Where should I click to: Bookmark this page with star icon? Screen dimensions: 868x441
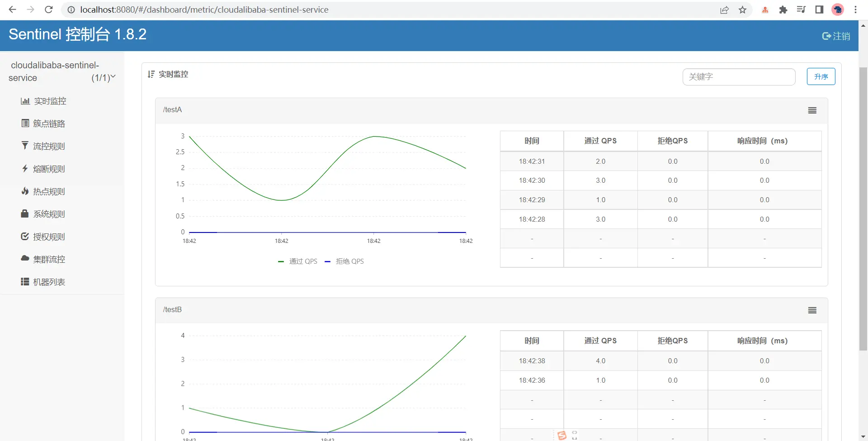click(742, 9)
